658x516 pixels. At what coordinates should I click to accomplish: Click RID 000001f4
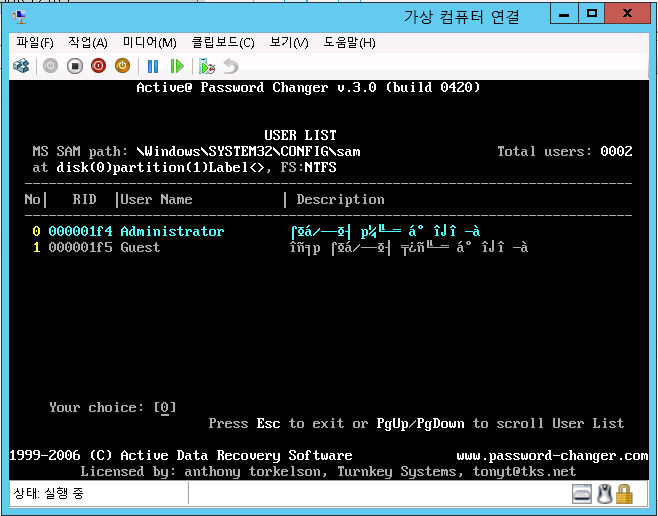click(x=80, y=231)
